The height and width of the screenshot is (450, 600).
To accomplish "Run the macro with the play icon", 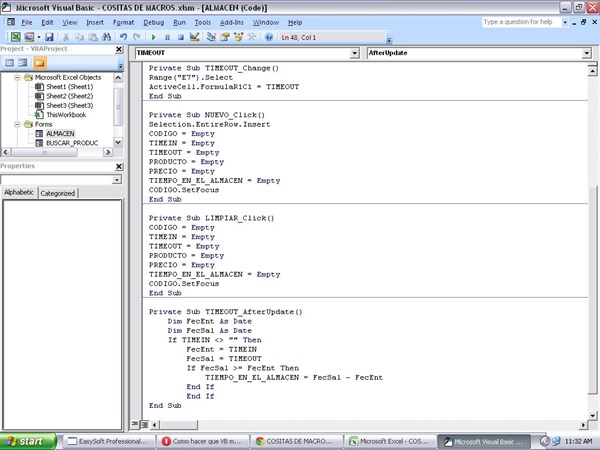I will [x=153, y=37].
